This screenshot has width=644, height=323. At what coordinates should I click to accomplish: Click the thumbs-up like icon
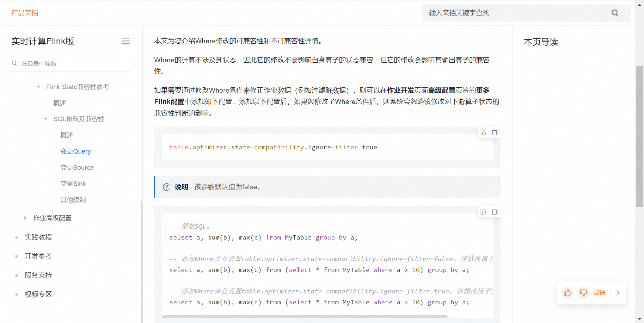pos(567,293)
